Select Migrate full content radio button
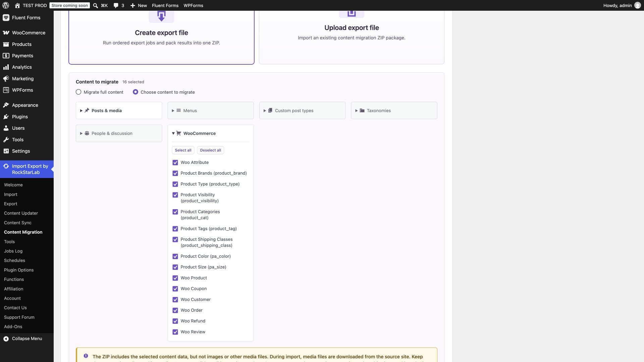 click(x=78, y=92)
